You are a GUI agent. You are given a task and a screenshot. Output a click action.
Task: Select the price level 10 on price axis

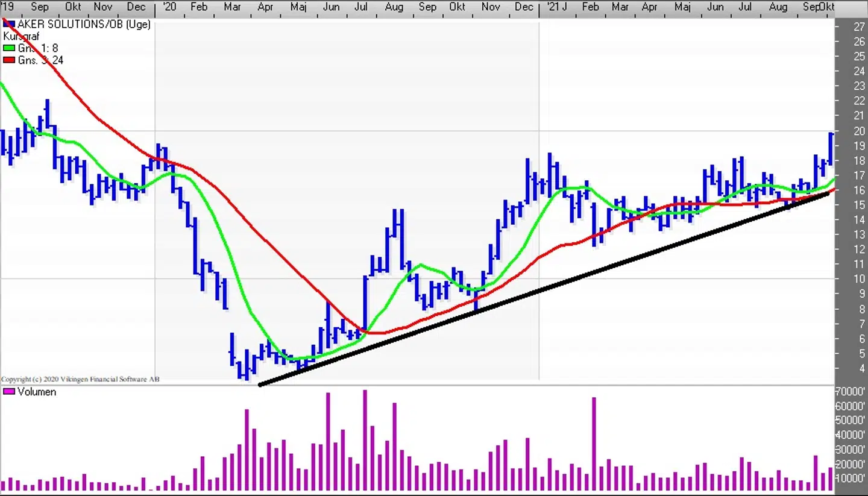859,279
